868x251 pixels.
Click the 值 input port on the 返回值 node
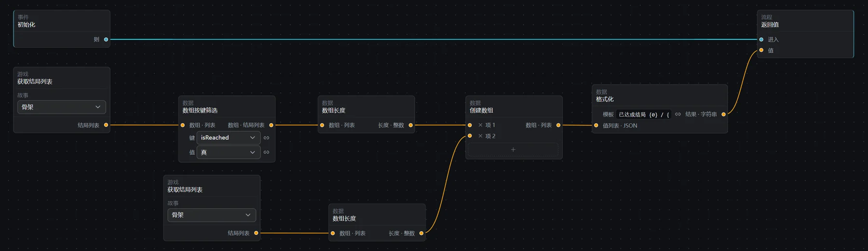(761, 50)
